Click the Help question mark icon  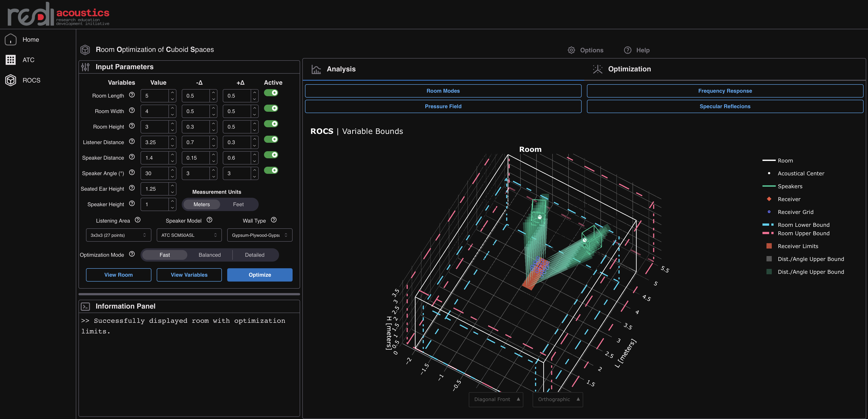(x=628, y=50)
